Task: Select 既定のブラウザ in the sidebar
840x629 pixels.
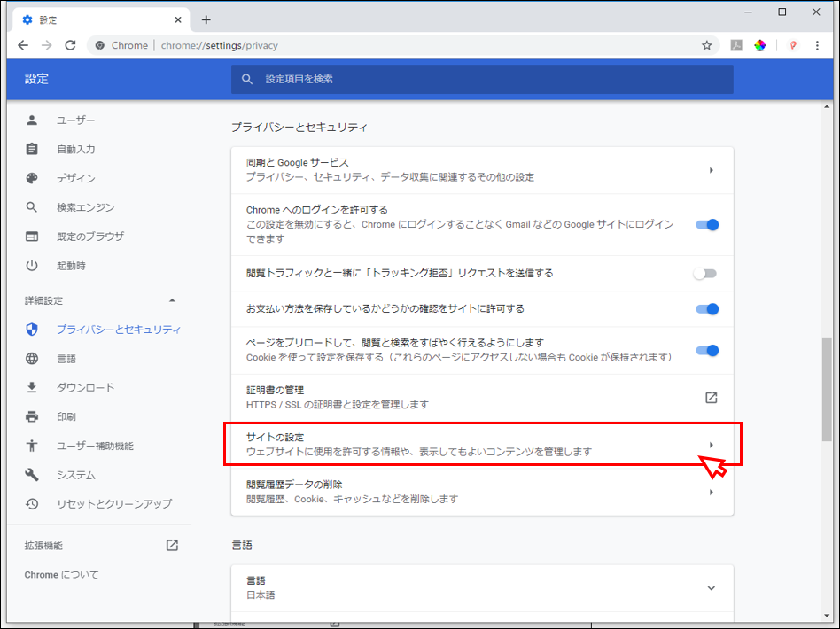Action: coord(90,237)
